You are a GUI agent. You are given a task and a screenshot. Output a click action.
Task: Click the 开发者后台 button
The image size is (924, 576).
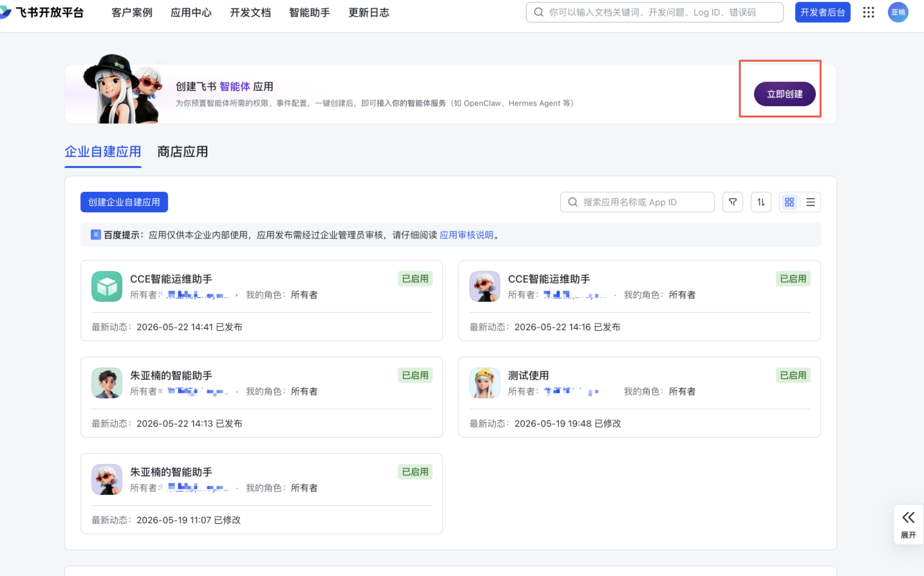(823, 12)
